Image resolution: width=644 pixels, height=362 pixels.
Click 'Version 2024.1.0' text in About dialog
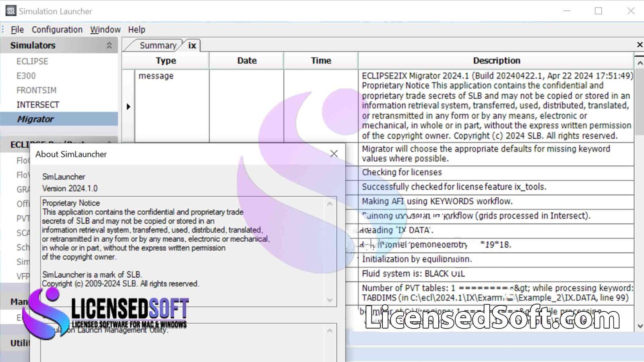70,189
